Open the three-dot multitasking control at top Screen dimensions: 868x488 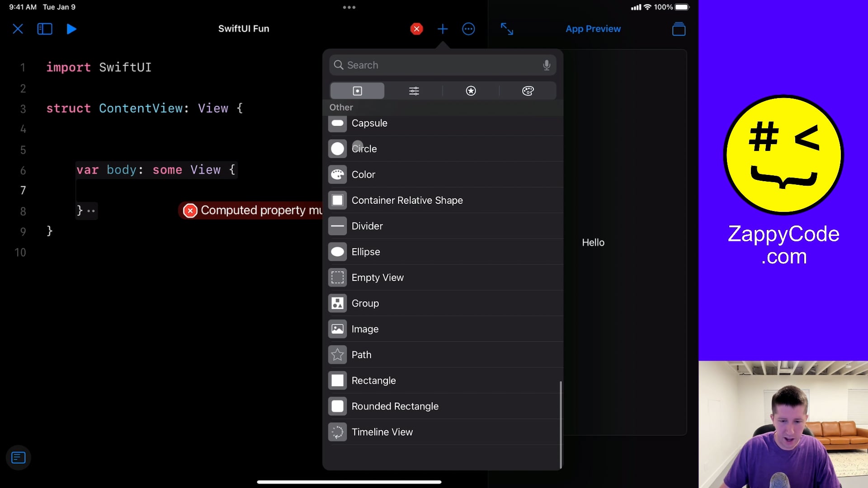[349, 7]
